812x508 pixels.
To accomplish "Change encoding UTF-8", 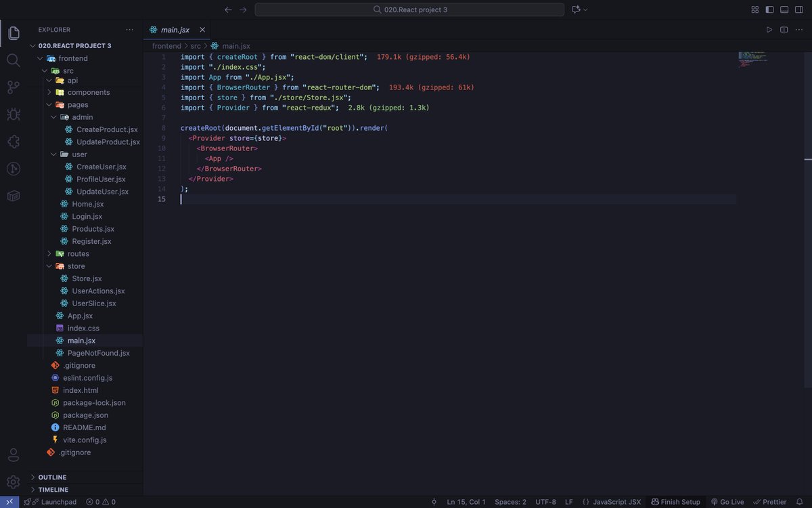I will point(545,502).
